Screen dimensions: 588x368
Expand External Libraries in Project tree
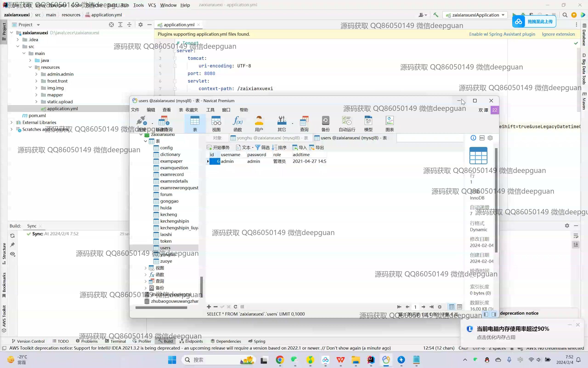pyautogui.click(x=11, y=122)
